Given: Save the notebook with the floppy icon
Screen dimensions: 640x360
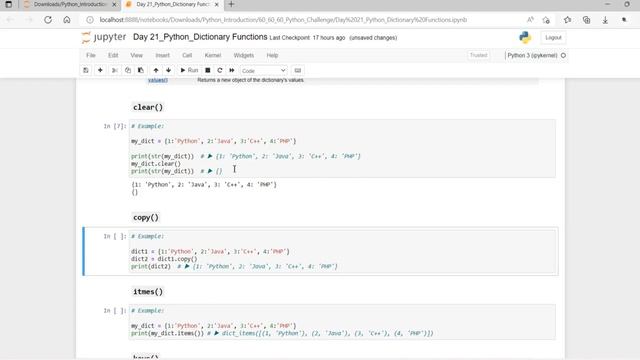Looking at the screenshot, I should click(86, 70).
